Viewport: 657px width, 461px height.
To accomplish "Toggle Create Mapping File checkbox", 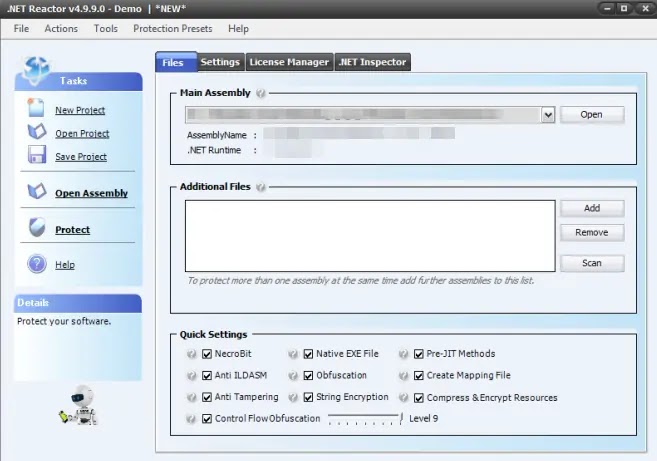I will coord(419,376).
